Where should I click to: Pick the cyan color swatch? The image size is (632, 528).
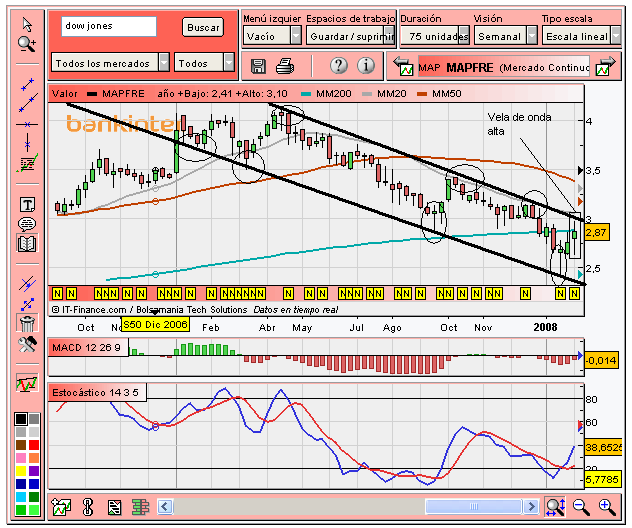[21, 497]
